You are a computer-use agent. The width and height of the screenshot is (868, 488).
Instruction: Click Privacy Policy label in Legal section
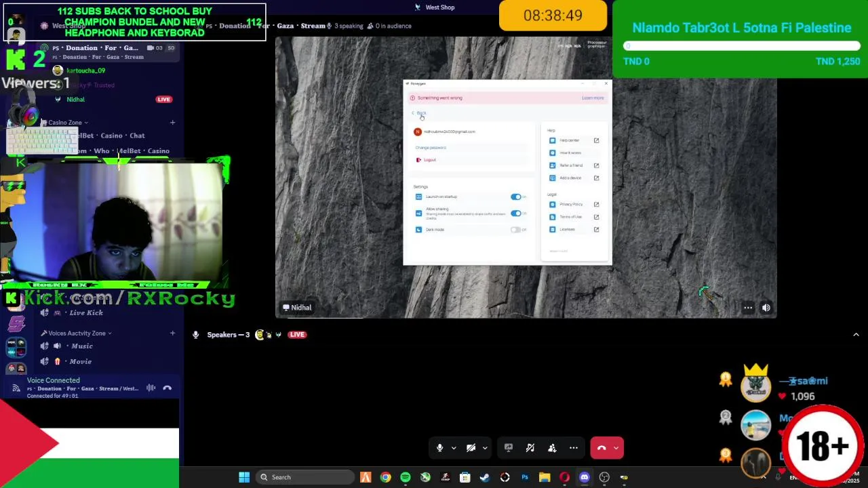[x=571, y=204]
